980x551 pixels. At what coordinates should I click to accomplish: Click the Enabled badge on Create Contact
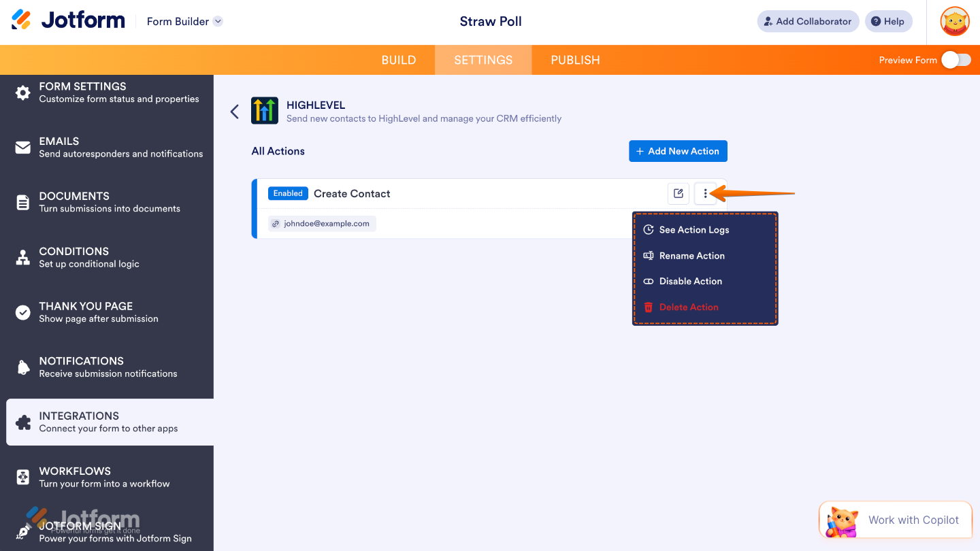tap(288, 193)
